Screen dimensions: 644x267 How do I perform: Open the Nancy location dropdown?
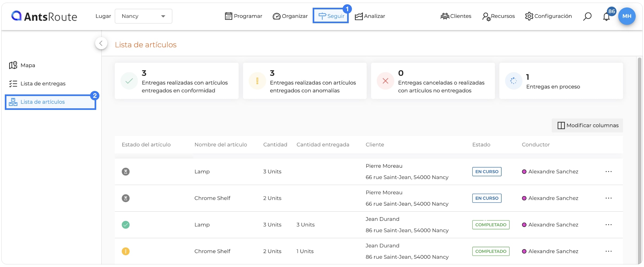[x=143, y=16]
